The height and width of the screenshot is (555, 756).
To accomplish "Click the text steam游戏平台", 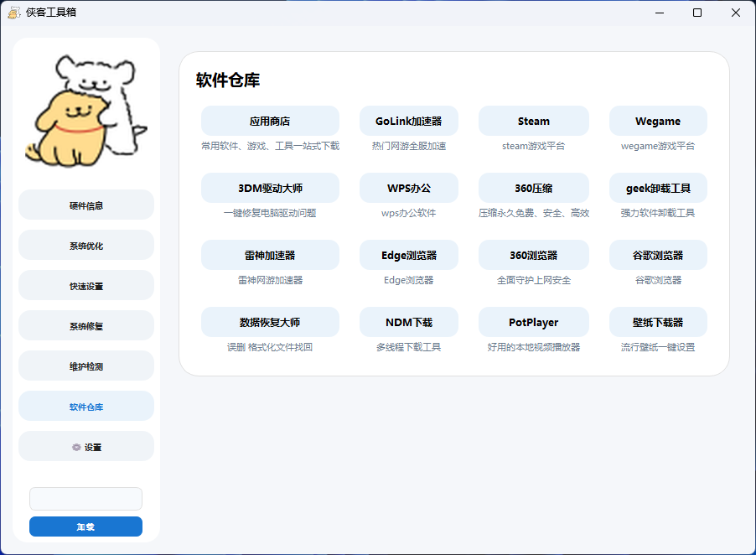I will pos(534,146).
